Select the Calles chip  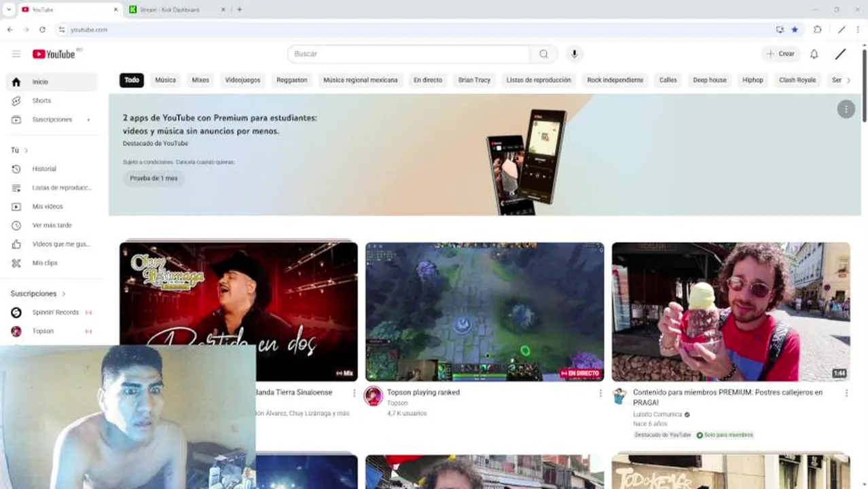click(668, 80)
